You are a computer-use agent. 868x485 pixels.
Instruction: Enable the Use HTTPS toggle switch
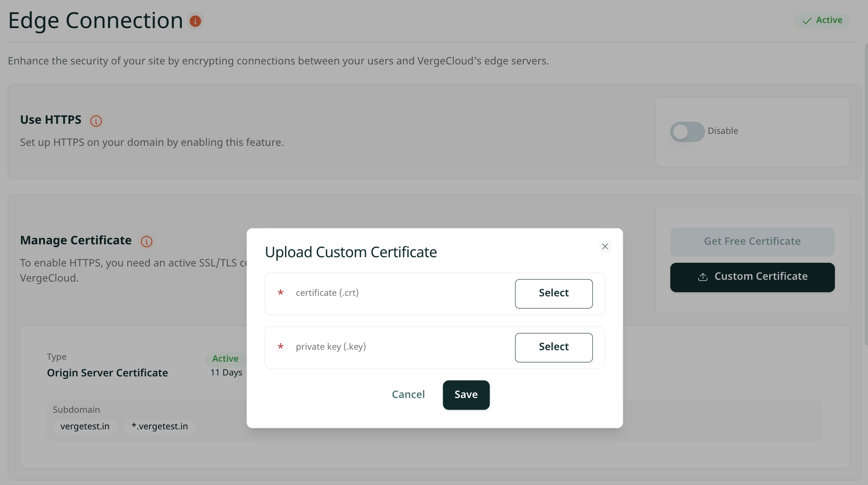(687, 132)
